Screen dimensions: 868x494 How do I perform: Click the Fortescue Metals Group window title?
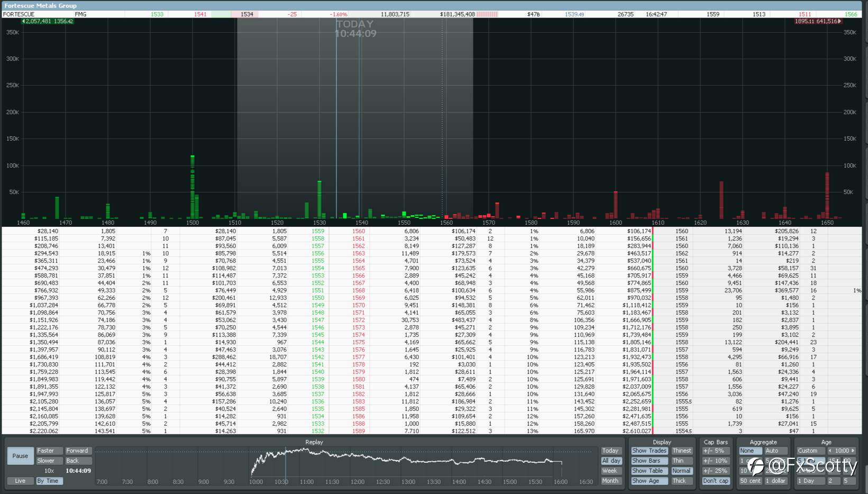point(40,5)
